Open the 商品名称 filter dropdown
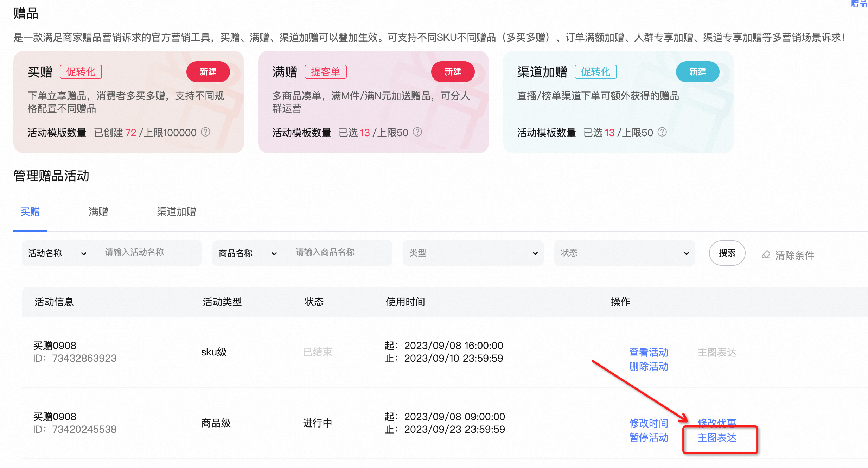Viewport: 868px width, 468px height. tap(248, 253)
